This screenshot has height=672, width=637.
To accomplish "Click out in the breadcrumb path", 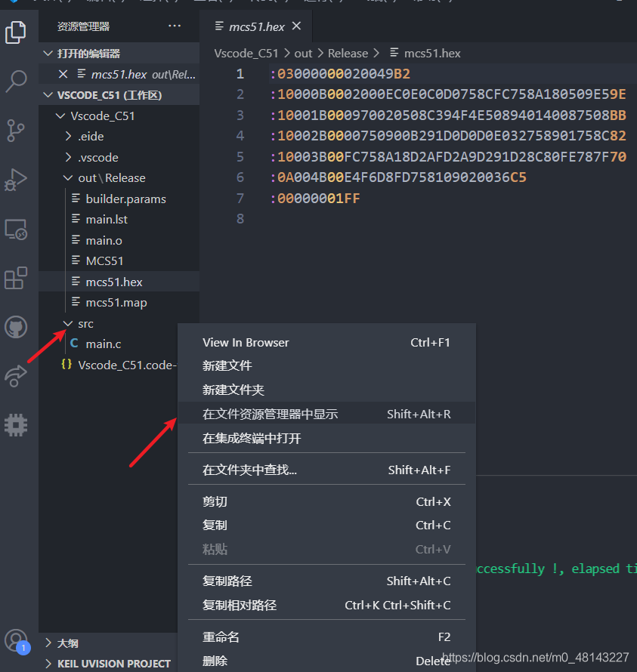I will pyautogui.click(x=303, y=53).
